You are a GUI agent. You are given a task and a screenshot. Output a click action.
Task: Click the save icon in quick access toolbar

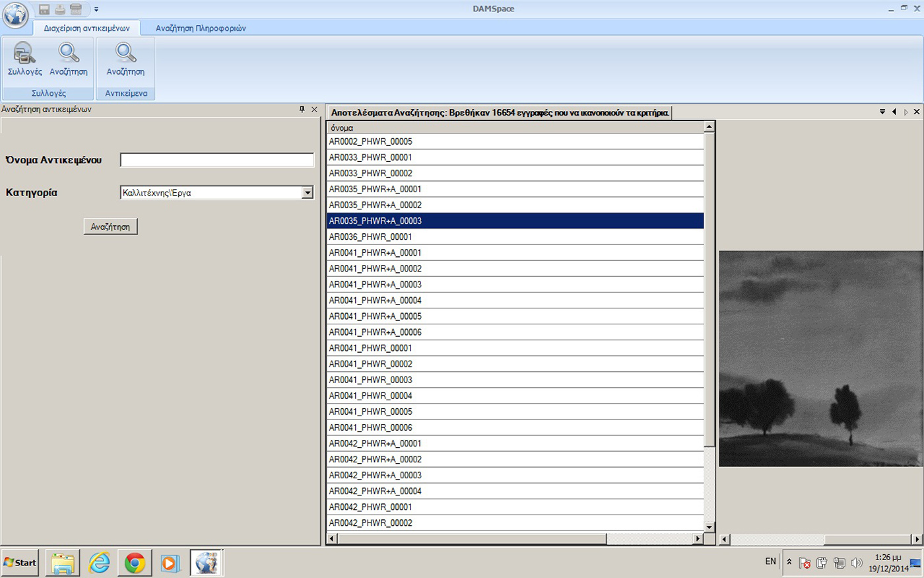point(44,9)
